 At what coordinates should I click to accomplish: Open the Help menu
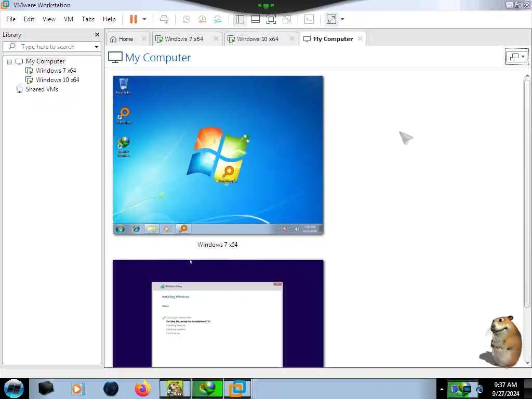tap(109, 19)
